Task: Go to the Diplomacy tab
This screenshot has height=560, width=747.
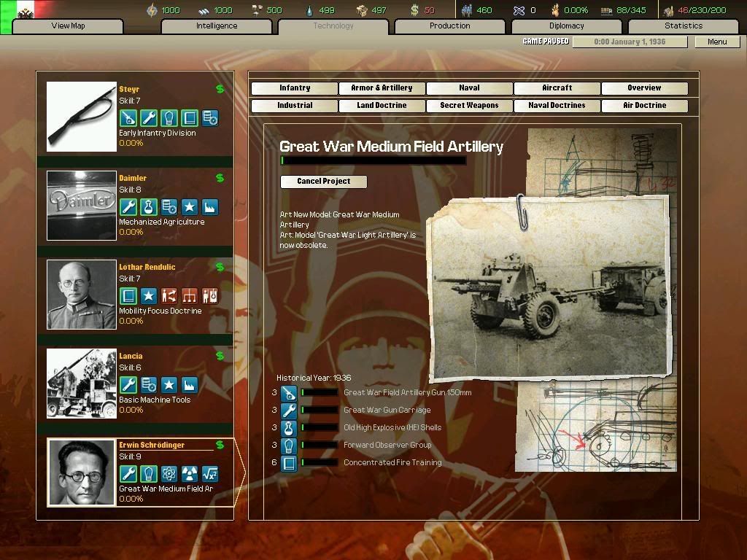Action: click(566, 26)
